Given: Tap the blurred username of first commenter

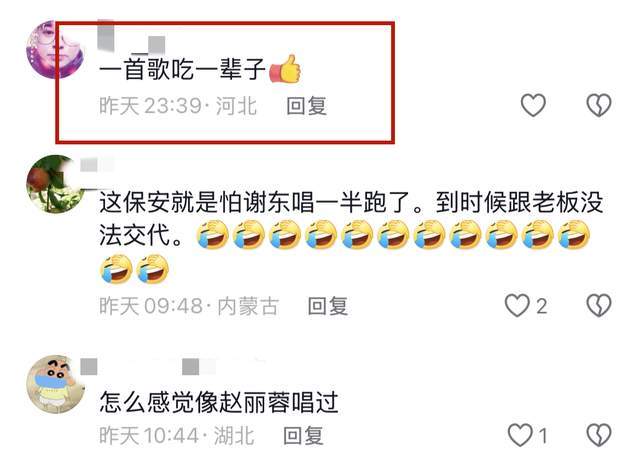Looking at the screenshot, I should (132, 37).
